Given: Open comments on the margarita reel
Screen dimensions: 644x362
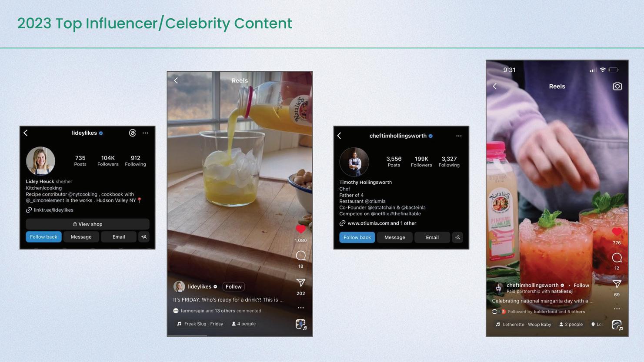Looking at the screenshot, I should 617,258.
